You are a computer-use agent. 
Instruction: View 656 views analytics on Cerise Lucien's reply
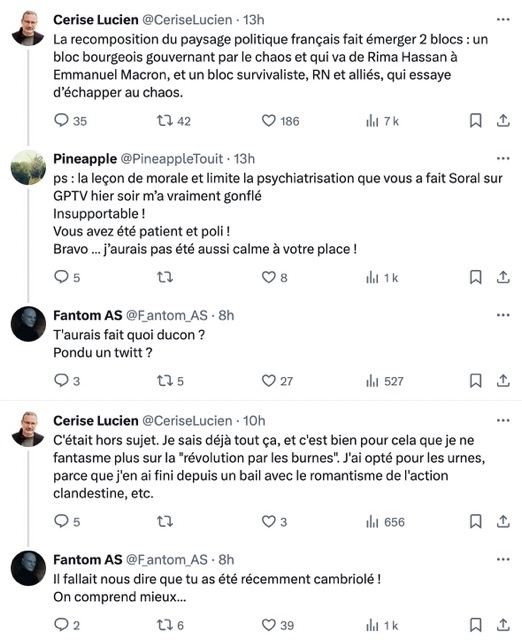coord(385,522)
